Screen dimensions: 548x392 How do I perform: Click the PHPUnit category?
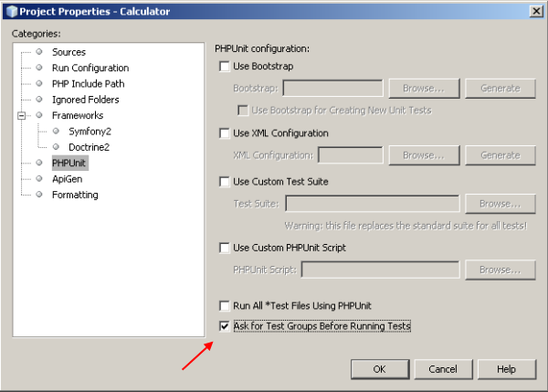(x=69, y=164)
